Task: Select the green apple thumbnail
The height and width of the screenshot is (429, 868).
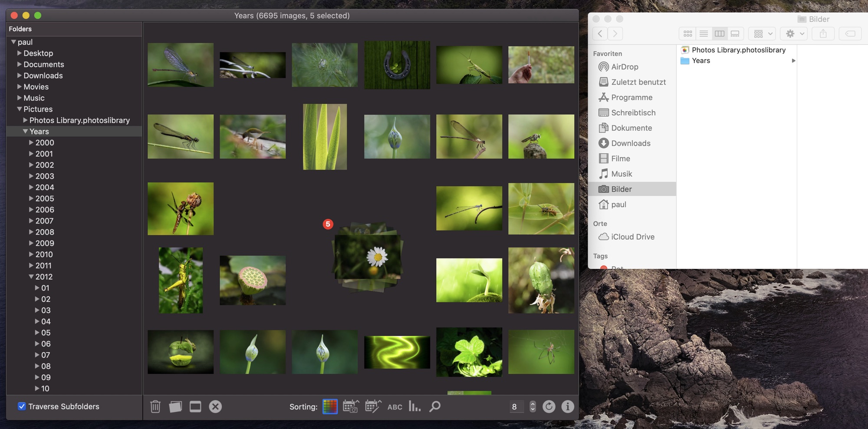Action: 181,352
